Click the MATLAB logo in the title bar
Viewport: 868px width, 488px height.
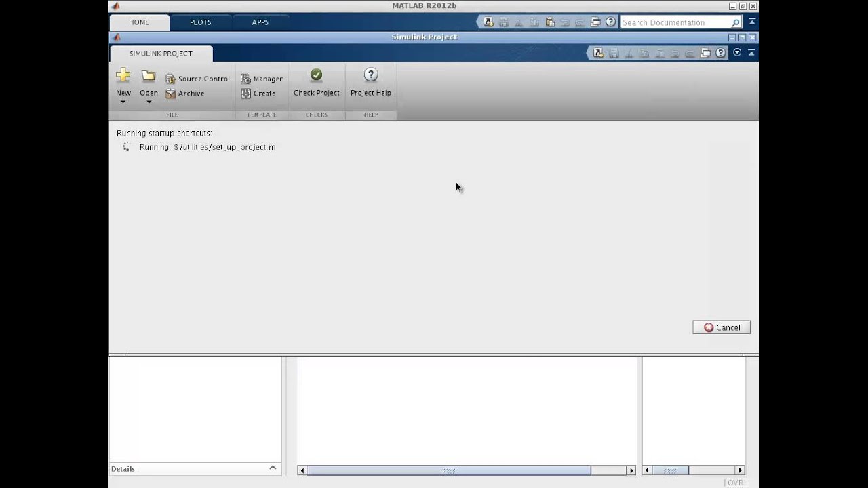tap(115, 6)
